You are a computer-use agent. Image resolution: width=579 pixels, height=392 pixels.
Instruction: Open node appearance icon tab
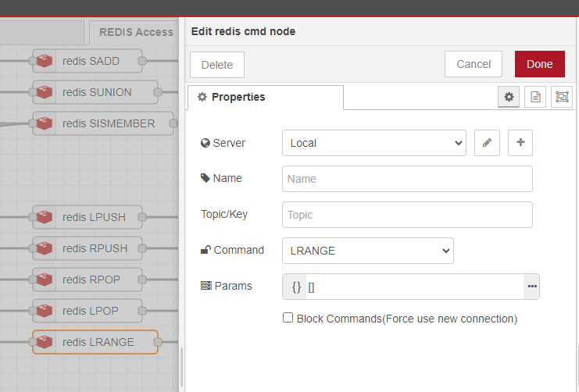point(562,97)
